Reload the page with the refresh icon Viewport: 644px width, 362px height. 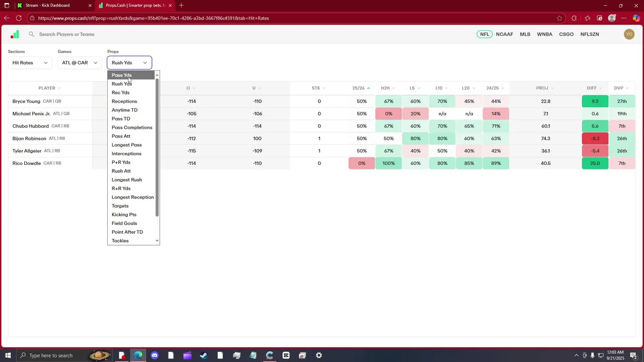pyautogui.click(x=19, y=18)
